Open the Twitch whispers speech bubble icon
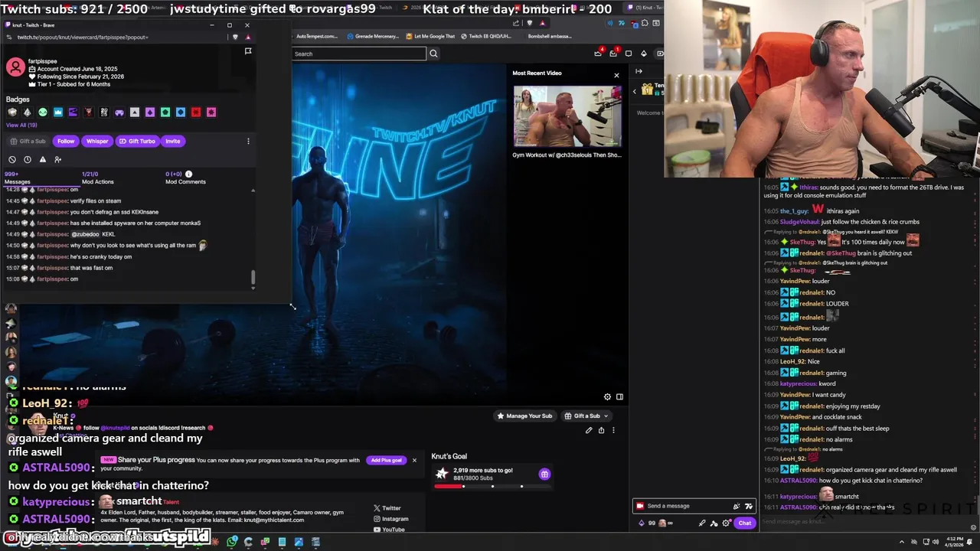 (629, 54)
